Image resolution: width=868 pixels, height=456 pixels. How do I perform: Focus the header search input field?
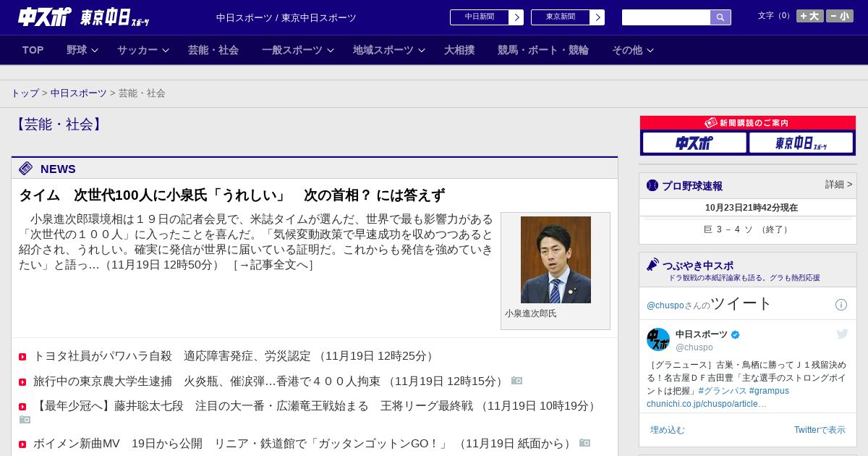666,17
